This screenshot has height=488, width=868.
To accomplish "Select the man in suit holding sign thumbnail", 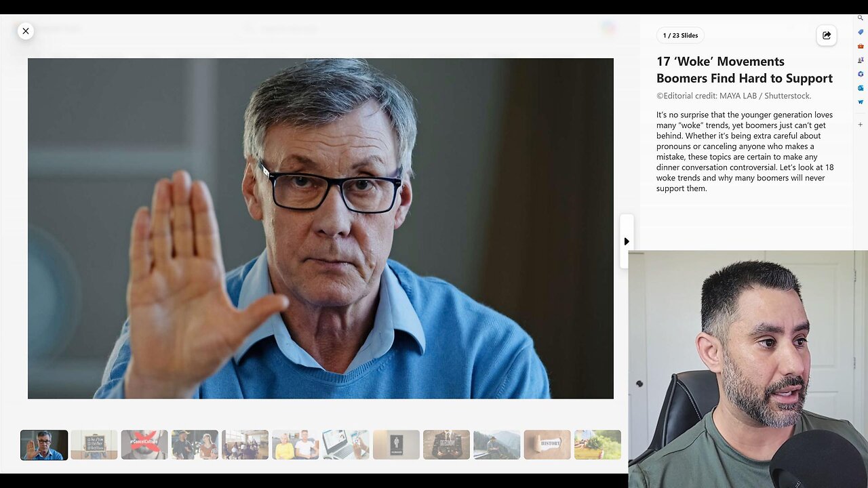I will tap(446, 445).
